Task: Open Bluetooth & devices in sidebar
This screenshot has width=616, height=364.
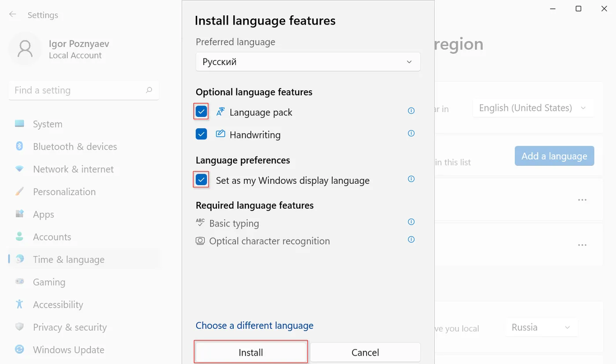Action: 75,147
